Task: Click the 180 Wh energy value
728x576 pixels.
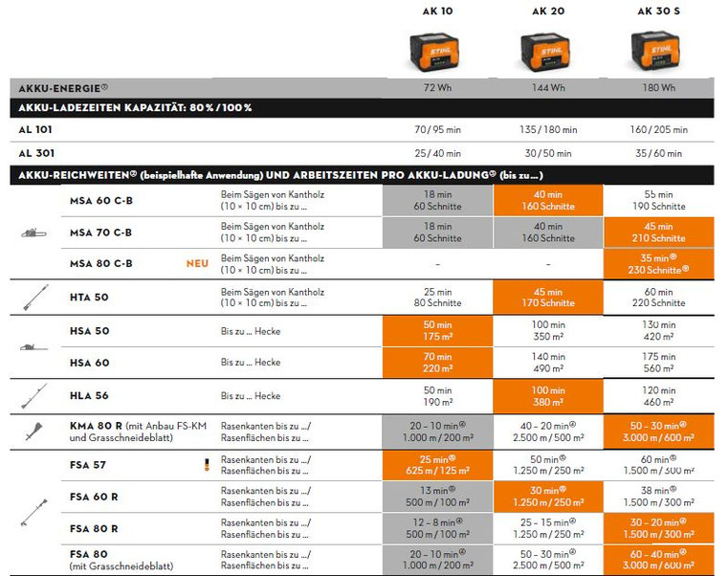Action: click(659, 88)
